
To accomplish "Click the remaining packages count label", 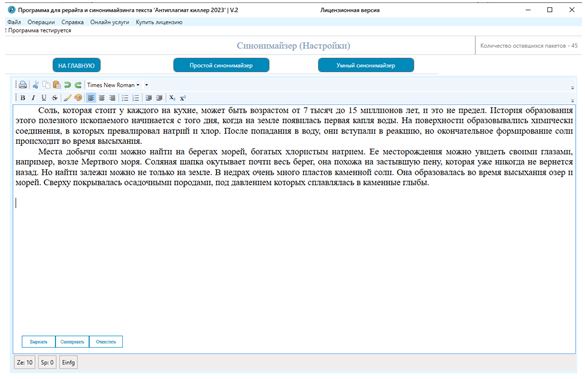I will pyautogui.click(x=529, y=46).
